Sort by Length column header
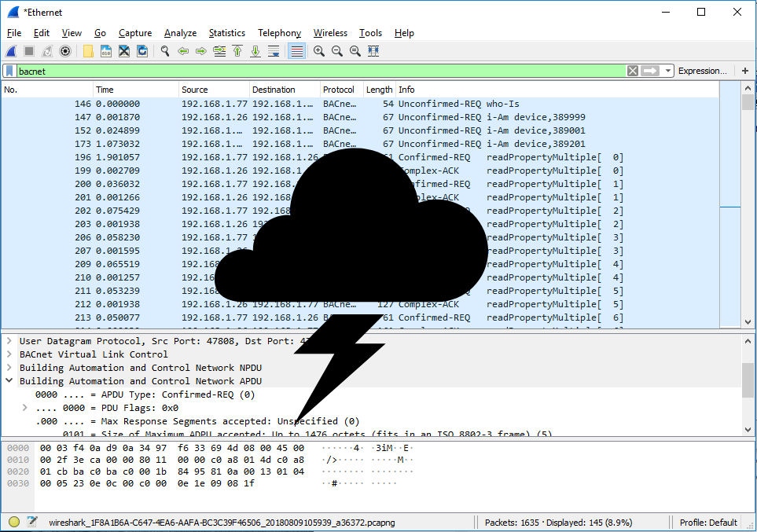 379,90
